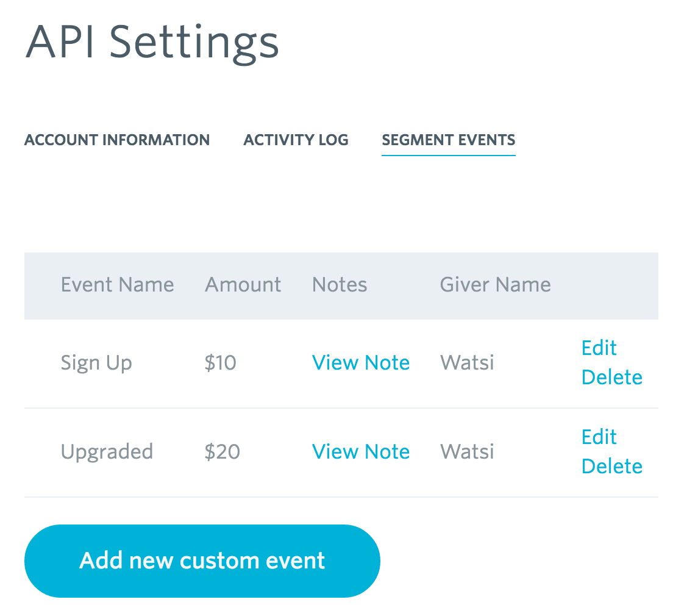Delete the Sign Up event
673x616 pixels.
pos(611,378)
